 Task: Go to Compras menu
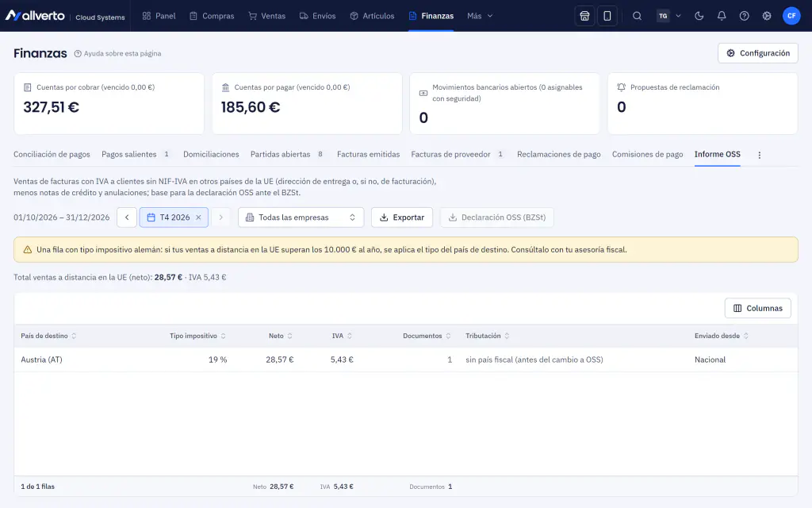tap(212, 16)
